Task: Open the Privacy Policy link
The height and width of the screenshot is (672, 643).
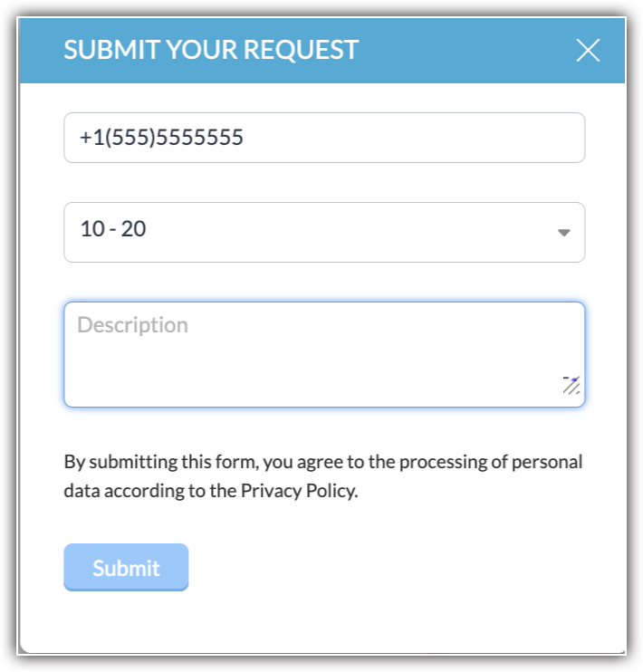Action: click(x=299, y=492)
